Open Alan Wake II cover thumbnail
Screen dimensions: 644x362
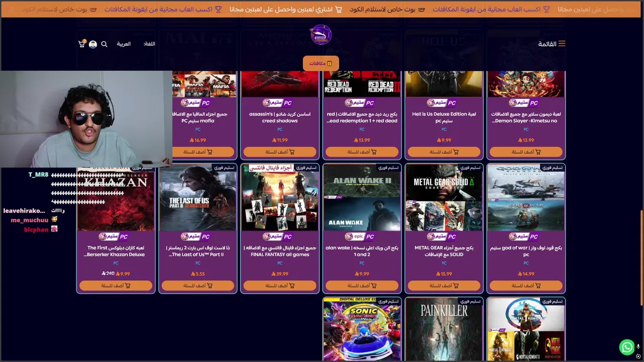click(x=362, y=198)
